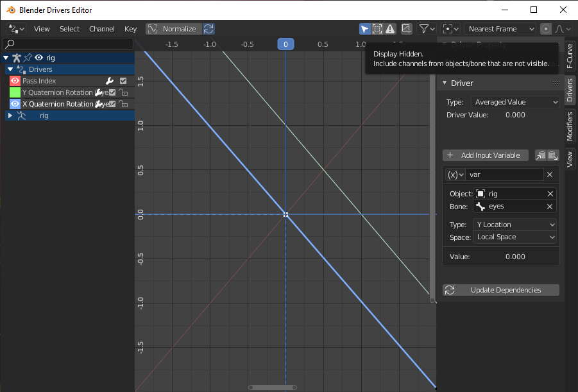The image size is (578, 392).
Task: Click the armature icon on rig row
Action: pos(17,58)
